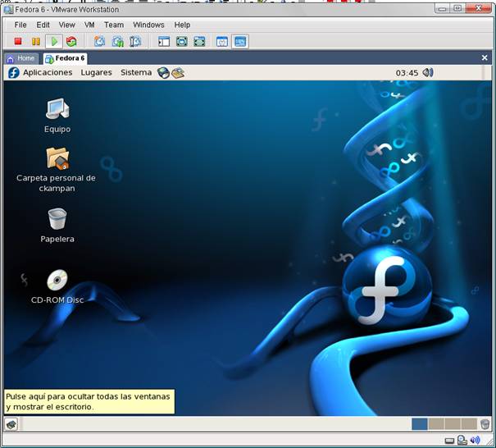Switch to the second workspace
This screenshot has height=448, width=496.
coord(436,424)
